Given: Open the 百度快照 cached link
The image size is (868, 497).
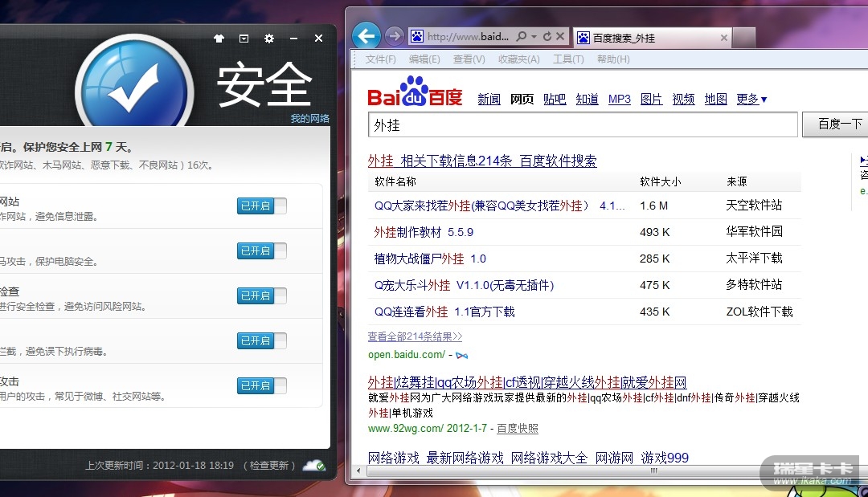Looking at the screenshot, I should 517,429.
